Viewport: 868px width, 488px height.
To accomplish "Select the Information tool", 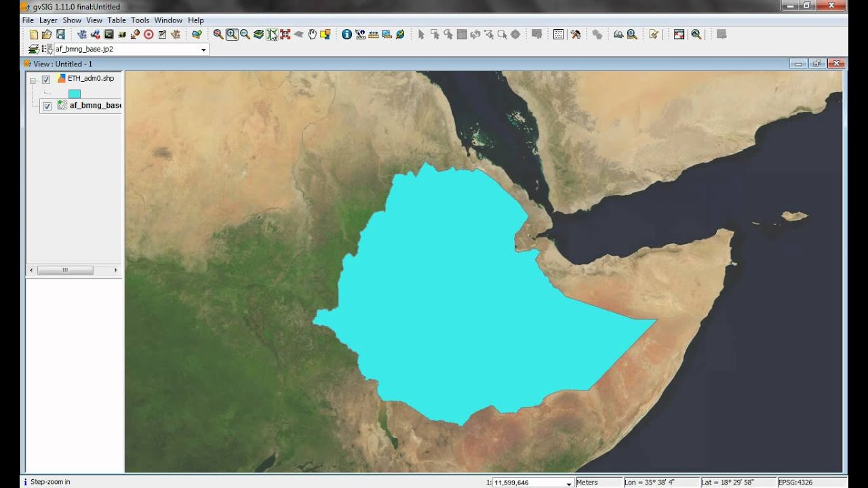I will point(347,35).
